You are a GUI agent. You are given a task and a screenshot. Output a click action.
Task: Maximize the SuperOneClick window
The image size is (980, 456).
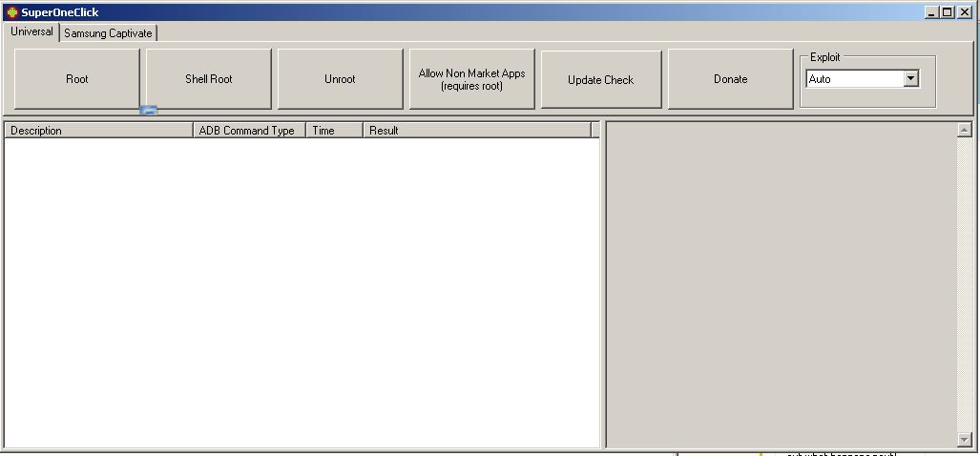pyautogui.click(x=948, y=11)
